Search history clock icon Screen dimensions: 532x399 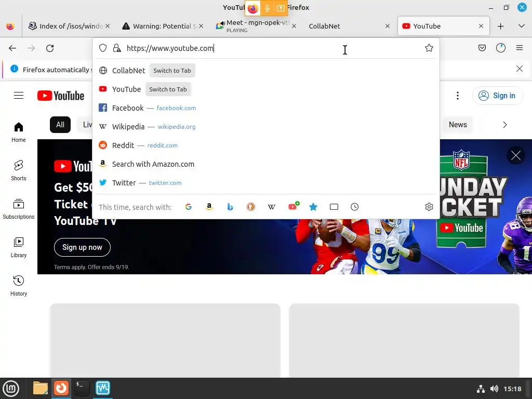tap(354, 207)
